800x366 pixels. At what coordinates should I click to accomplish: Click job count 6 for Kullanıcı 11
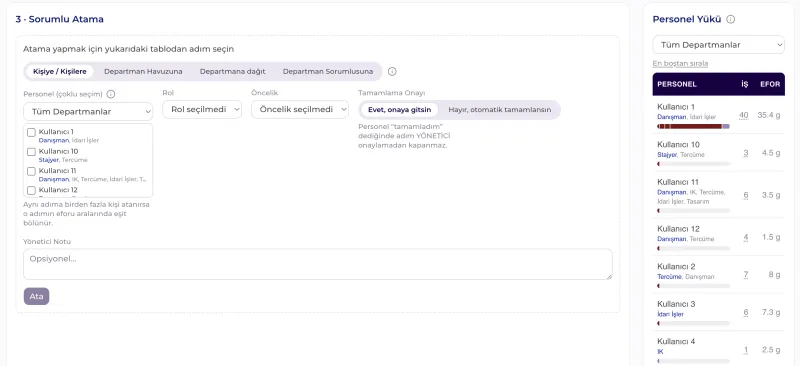click(x=745, y=195)
